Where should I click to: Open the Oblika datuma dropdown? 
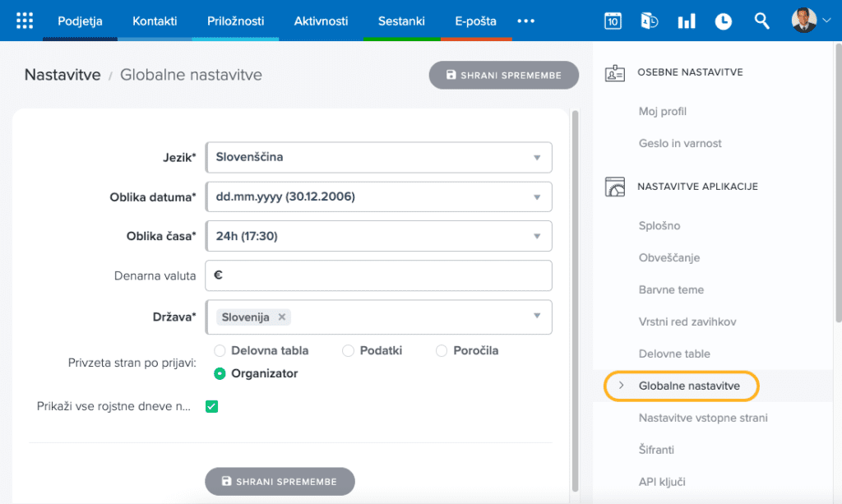pos(378,197)
